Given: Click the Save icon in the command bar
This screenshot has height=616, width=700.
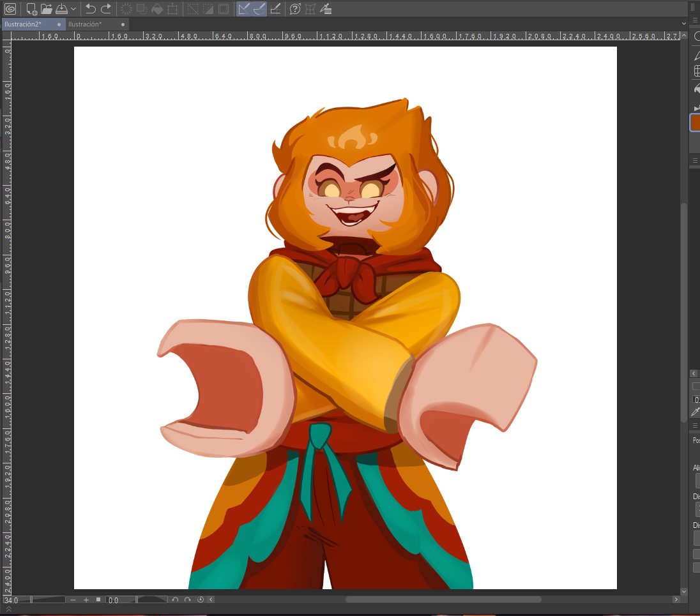Looking at the screenshot, I should point(61,8).
